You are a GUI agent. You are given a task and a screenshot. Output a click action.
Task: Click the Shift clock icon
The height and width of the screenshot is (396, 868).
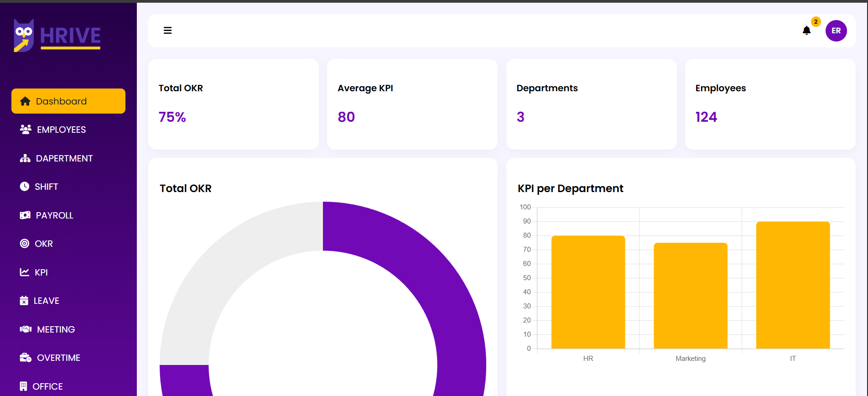25,187
